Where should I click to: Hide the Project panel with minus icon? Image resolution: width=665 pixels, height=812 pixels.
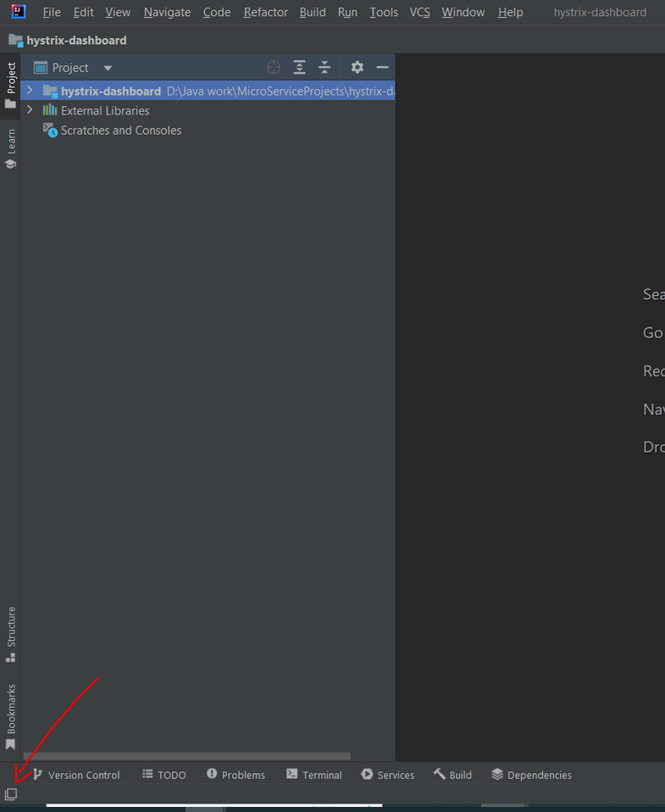(382, 67)
